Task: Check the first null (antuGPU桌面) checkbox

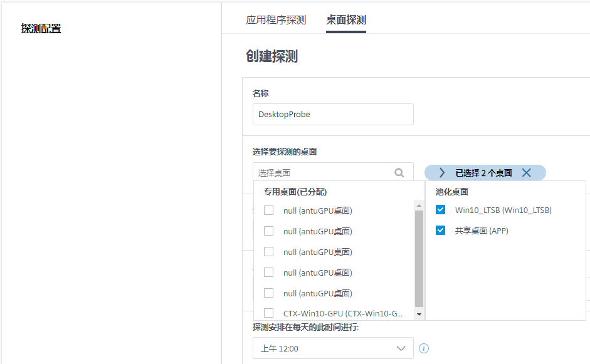Action: [269, 211]
